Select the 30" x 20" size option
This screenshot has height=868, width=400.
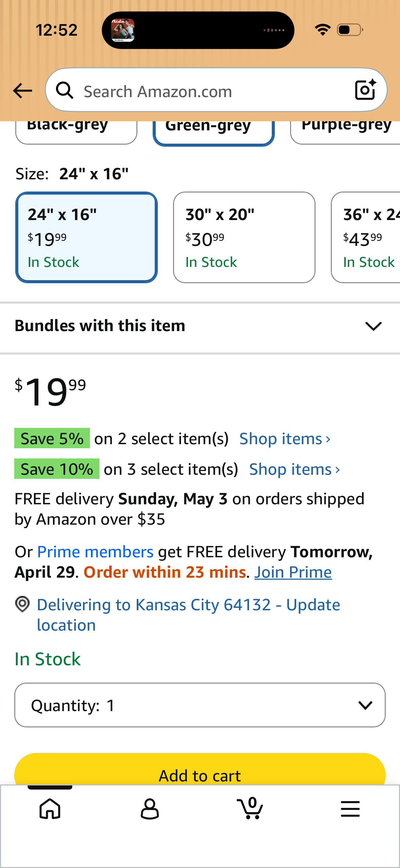point(244,237)
